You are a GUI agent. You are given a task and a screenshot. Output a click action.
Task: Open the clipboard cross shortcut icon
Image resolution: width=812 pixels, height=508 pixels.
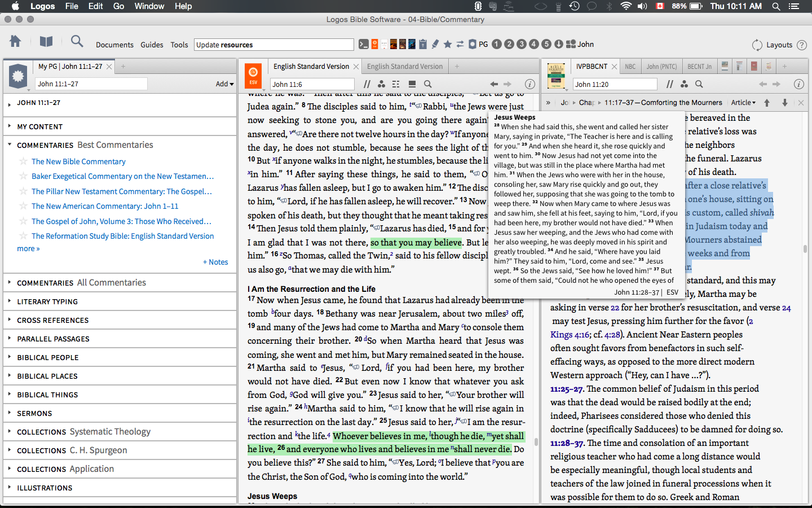422,44
